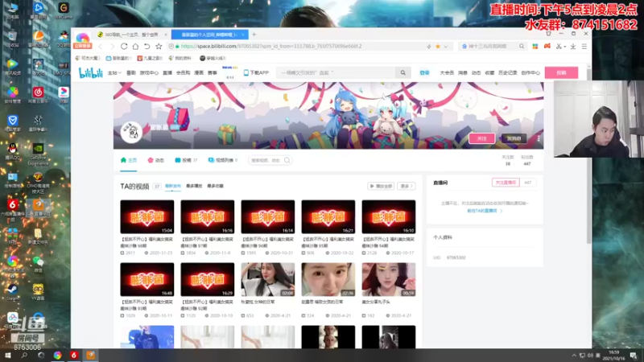Click the browser page vertical scrollbar

[x=589, y=156]
